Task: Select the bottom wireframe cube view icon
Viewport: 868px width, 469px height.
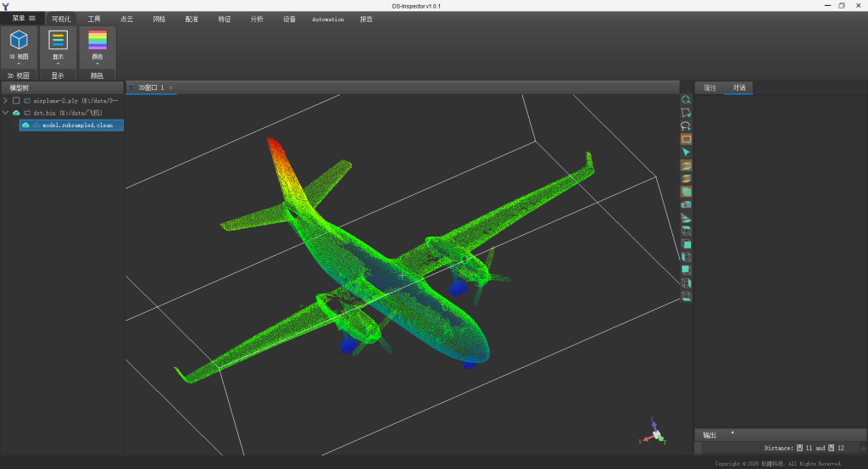Action: [x=686, y=296]
